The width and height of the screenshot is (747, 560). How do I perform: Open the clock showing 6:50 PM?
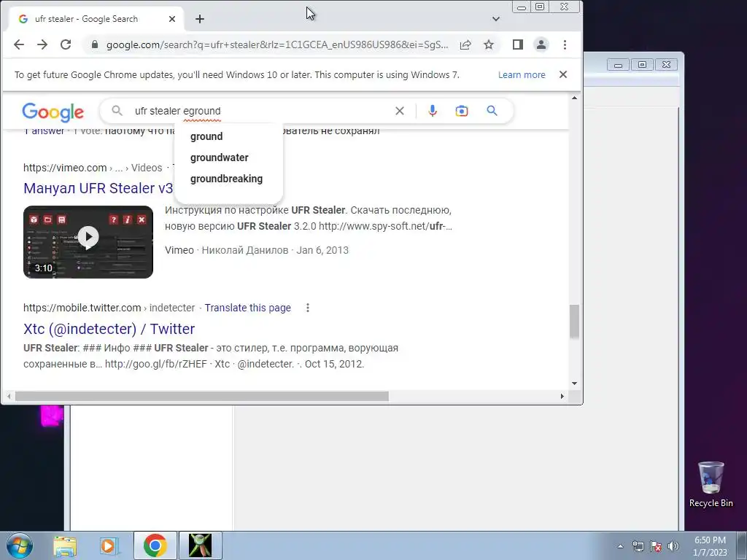[x=710, y=546]
